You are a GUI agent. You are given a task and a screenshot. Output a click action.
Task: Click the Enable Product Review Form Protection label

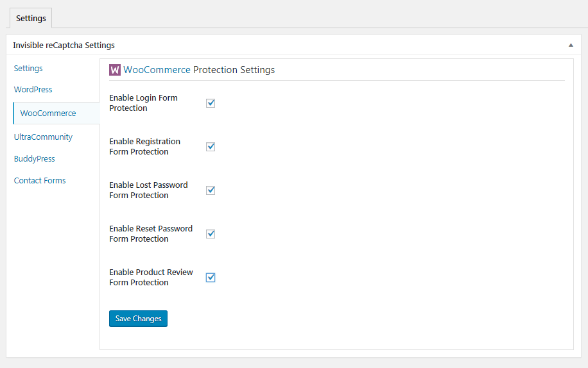(x=151, y=278)
